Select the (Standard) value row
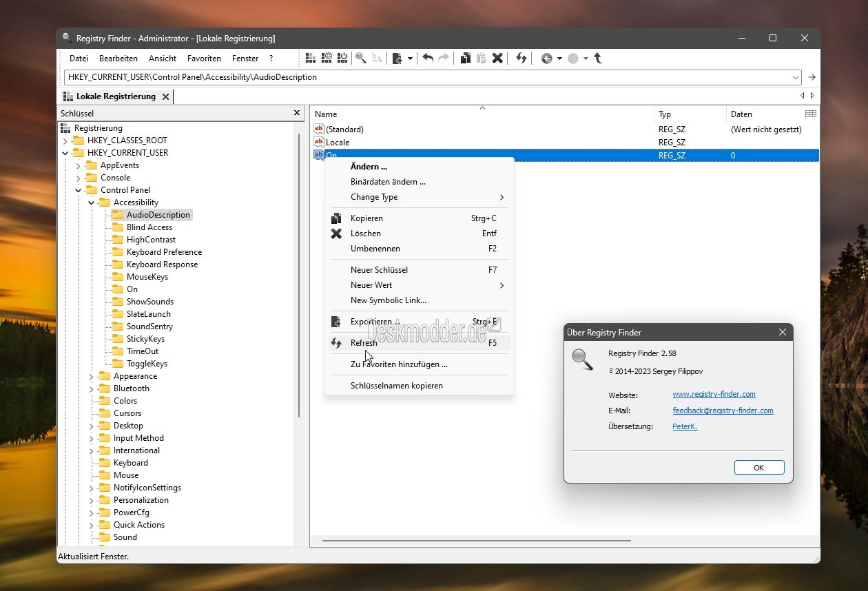This screenshot has width=868, height=591. coord(565,129)
